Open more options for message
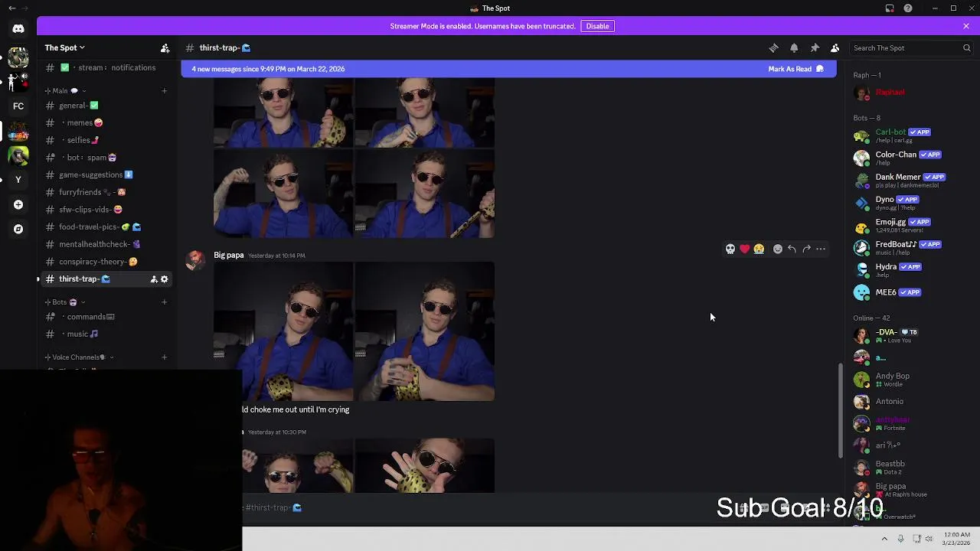Screen dimensions: 980x551 coord(821,249)
